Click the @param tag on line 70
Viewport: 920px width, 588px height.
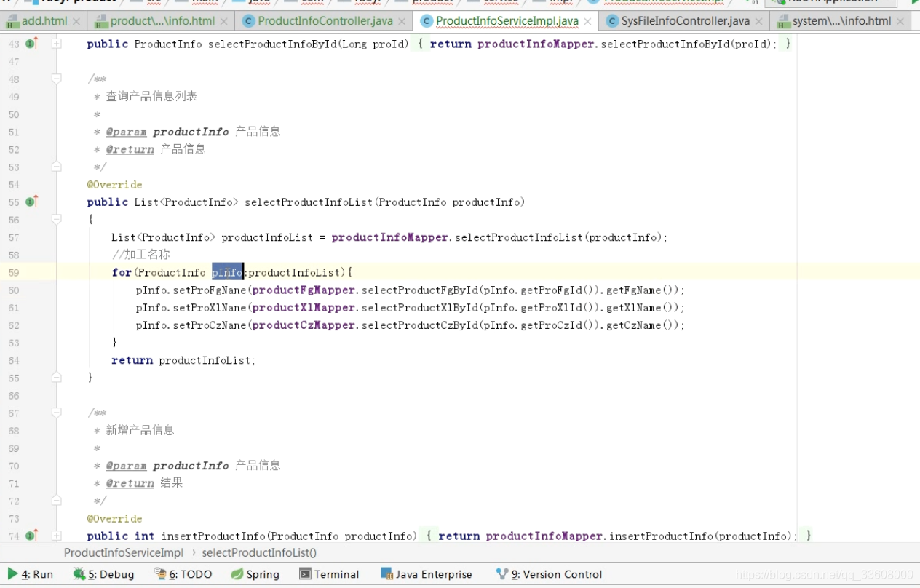[127, 466]
